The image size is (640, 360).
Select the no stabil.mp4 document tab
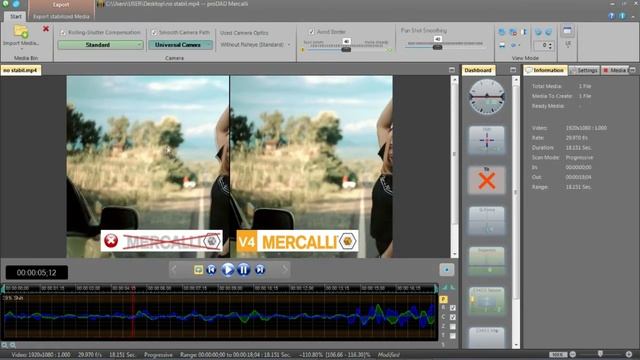coord(20,70)
